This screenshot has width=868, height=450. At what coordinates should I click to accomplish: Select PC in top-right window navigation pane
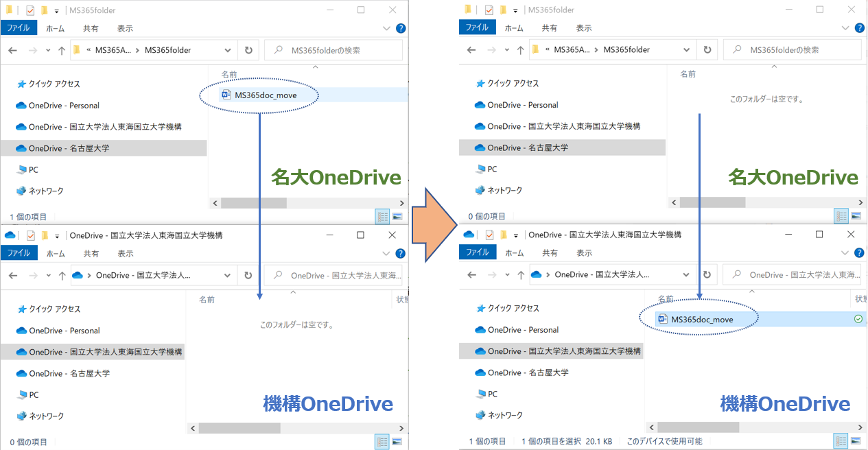pyautogui.click(x=492, y=169)
